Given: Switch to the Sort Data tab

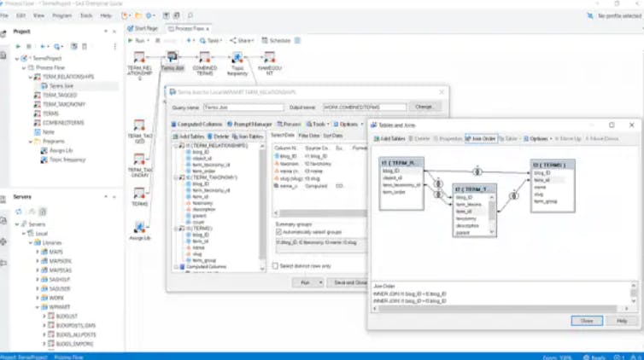Looking at the screenshot, I should click(x=333, y=136).
